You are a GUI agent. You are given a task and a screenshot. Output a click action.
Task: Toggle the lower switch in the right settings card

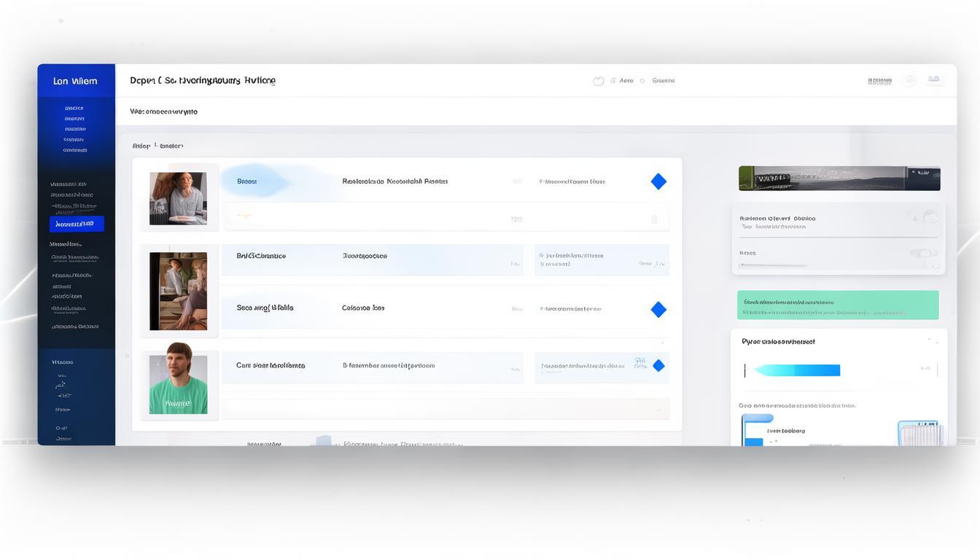pos(923,253)
